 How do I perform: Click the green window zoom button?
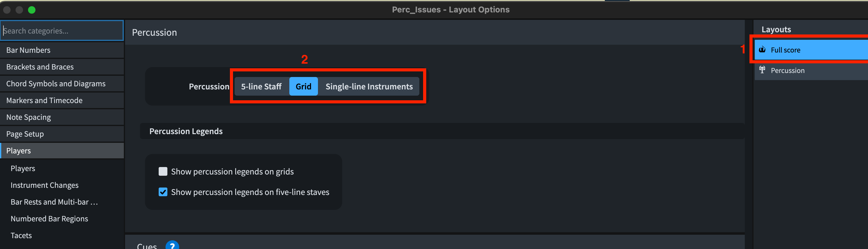[32, 10]
